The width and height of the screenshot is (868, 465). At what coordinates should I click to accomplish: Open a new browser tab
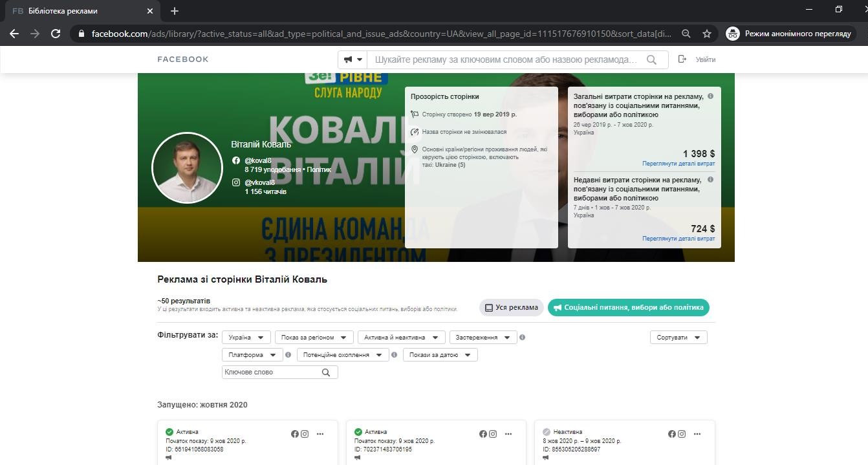175,11
